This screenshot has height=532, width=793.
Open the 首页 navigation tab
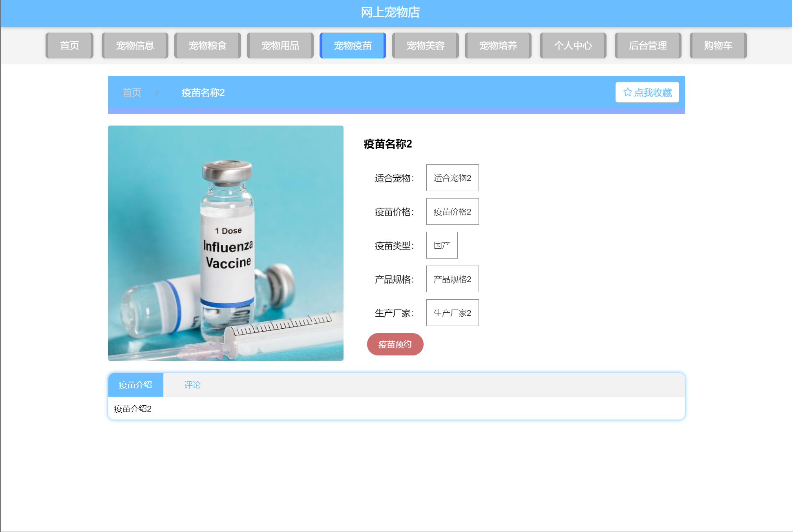pyautogui.click(x=69, y=46)
